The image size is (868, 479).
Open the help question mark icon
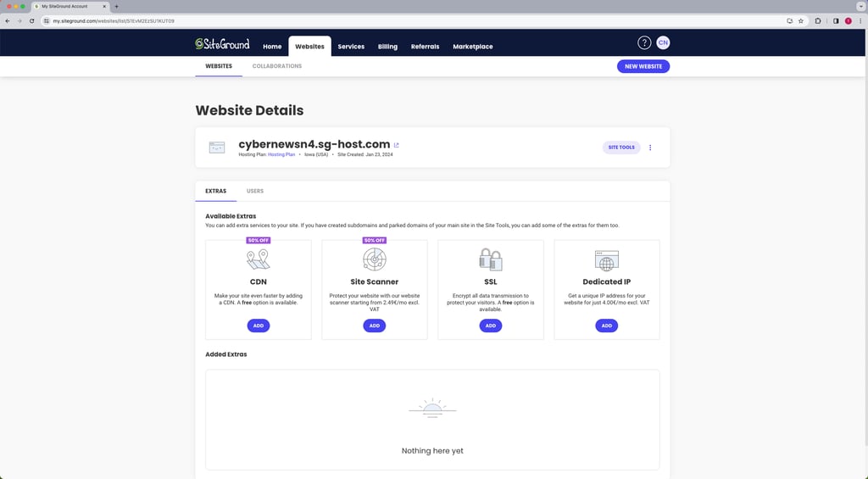[x=644, y=42]
